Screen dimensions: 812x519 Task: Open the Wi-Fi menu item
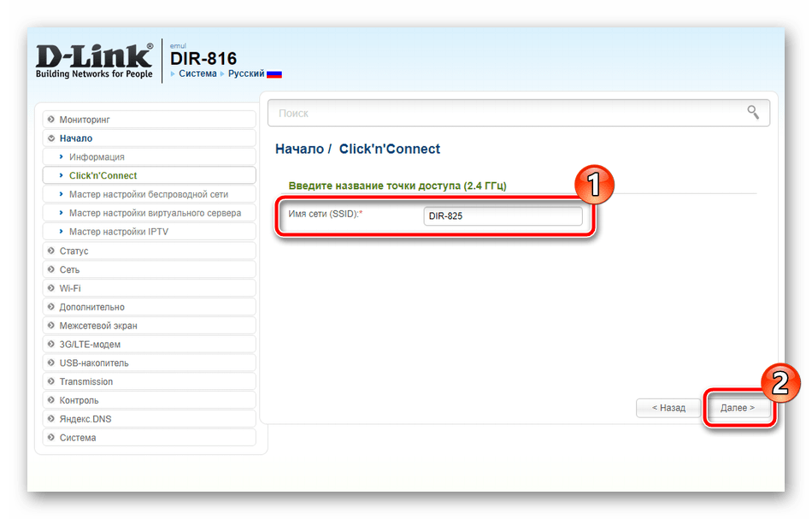pos(149,288)
